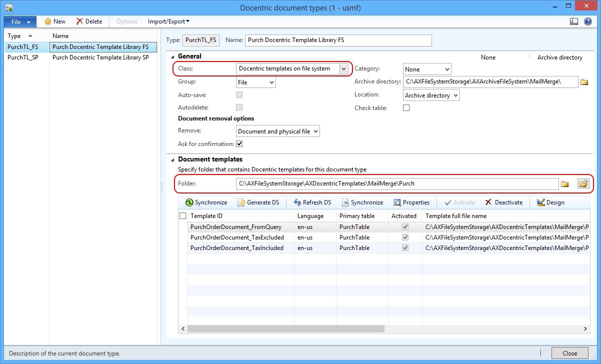The image size is (601, 364).
Task: Select the PurchTL_FS row in list
Action: pyautogui.click(x=81, y=47)
